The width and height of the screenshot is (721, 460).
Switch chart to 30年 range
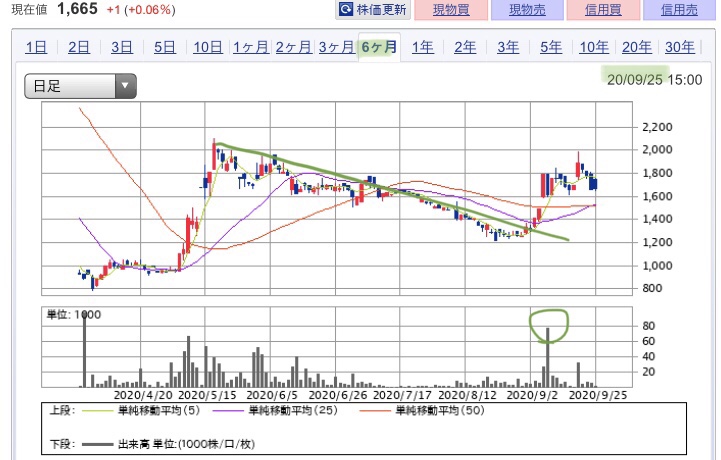(680, 47)
